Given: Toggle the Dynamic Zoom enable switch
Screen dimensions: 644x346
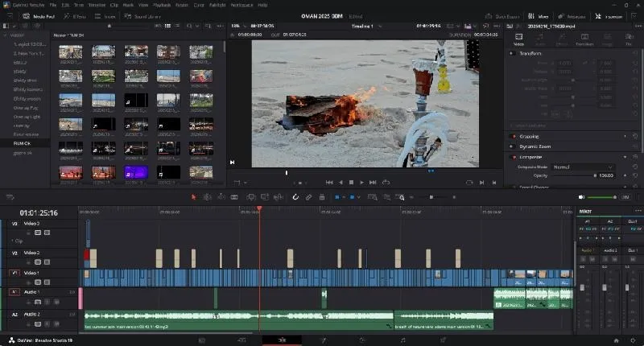Looking at the screenshot, I should [512, 146].
